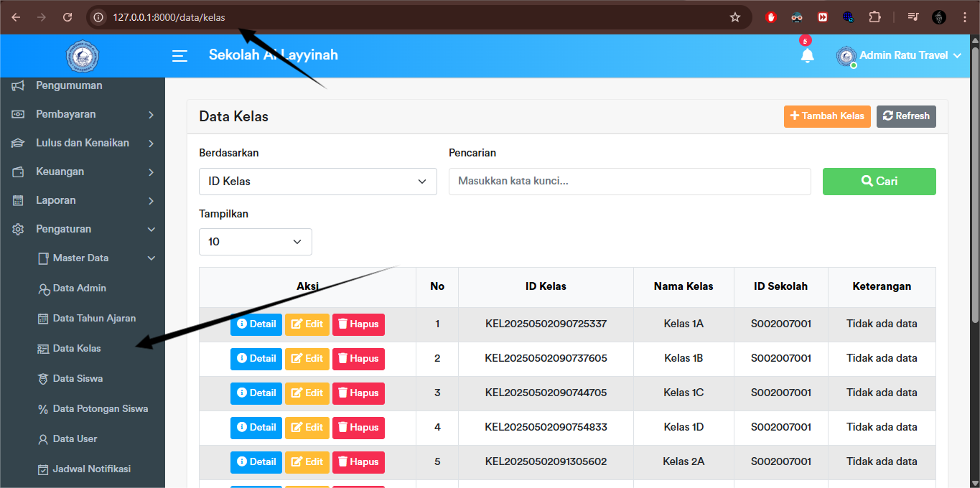
Task: Bookmark page with the star icon
Action: click(734, 17)
